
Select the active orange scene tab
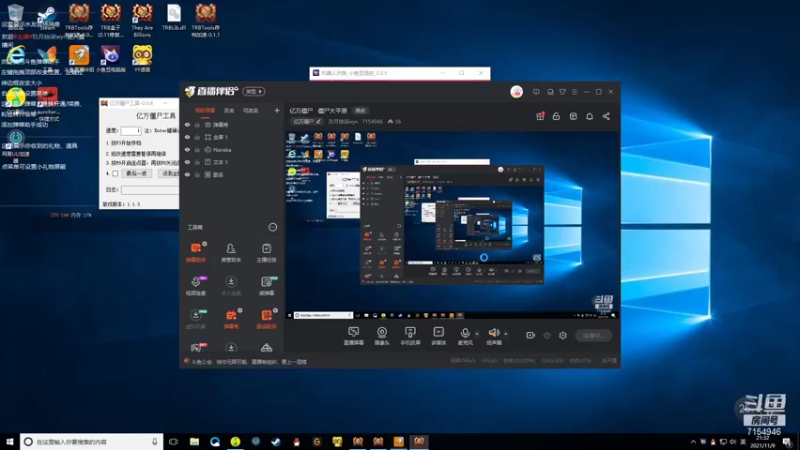(205, 111)
